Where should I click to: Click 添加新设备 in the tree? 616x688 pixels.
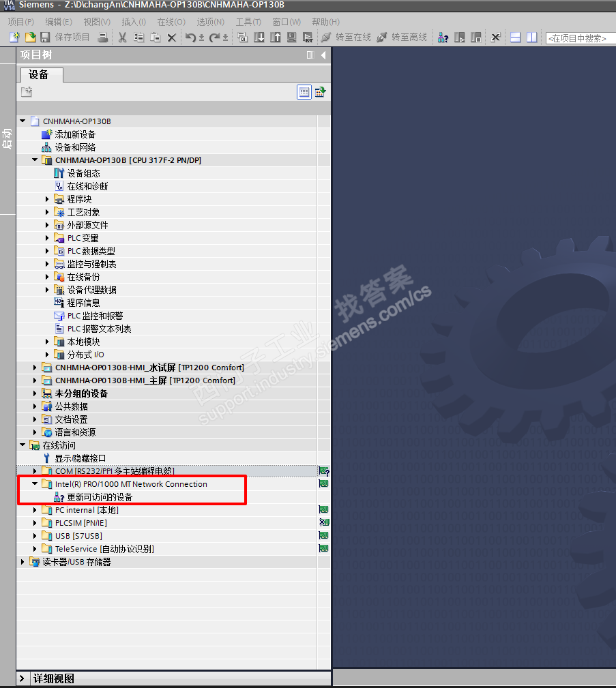74,134
